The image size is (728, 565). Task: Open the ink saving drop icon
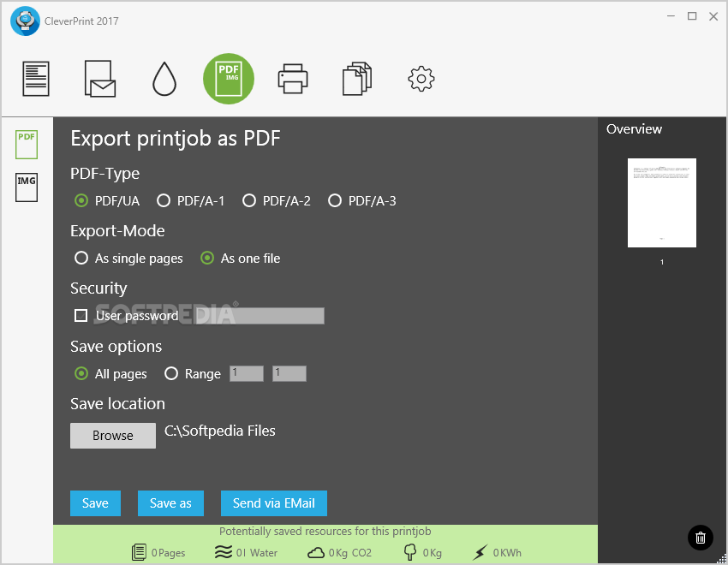pos(164,79)
